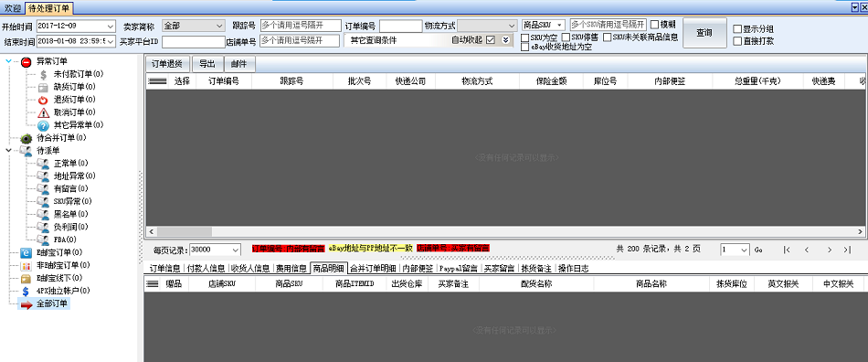
Task: Open 其它异常单 question mark icon
Action: click(43, 125)
